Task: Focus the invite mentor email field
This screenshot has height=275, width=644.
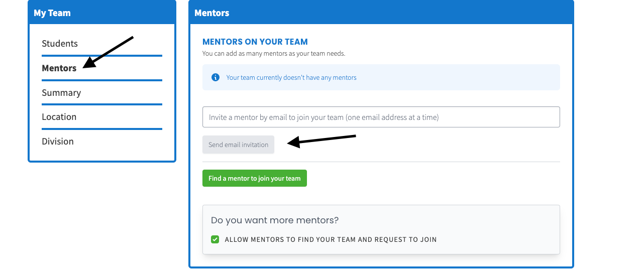Action: click(381, 117)
